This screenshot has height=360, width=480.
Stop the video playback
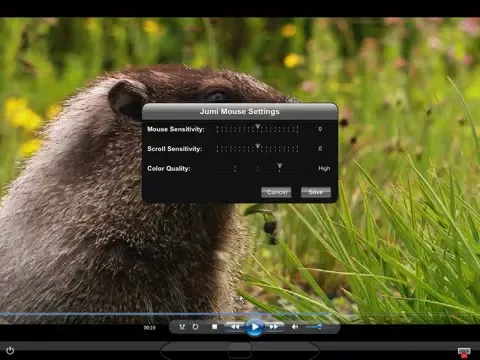click(215, 327)
